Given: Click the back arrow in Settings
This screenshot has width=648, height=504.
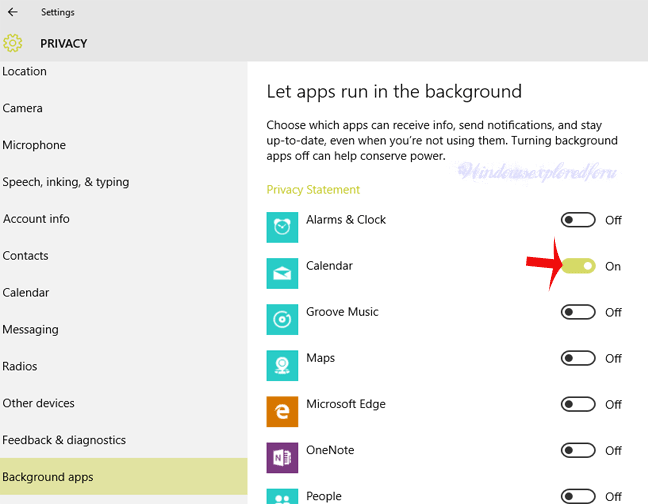Looking at the screenshot, I should click(12, 12).
